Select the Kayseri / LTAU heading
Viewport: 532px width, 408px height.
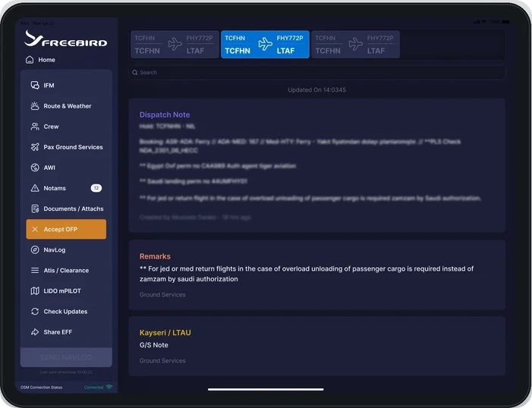[x=165, y=333]
